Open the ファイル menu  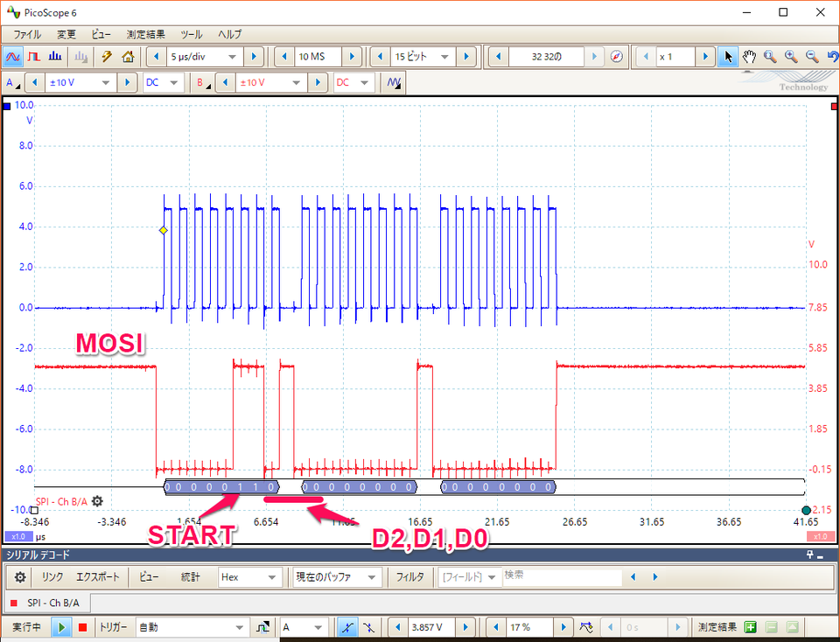pos(27,34)
